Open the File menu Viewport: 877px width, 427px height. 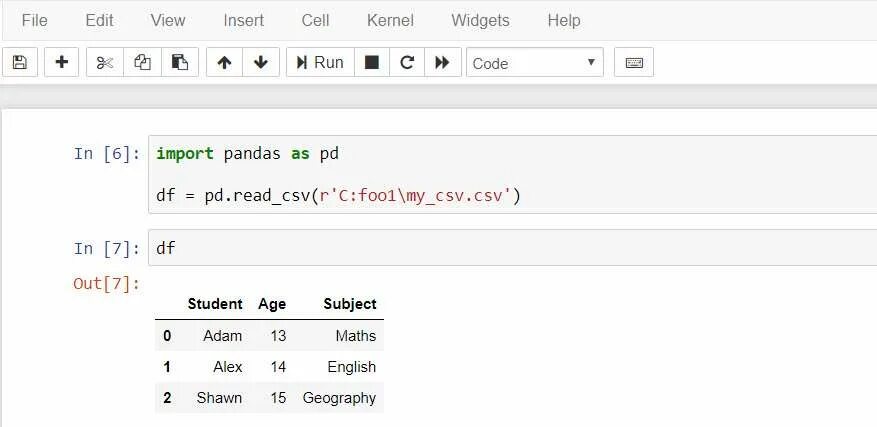(x=34, y=20)
